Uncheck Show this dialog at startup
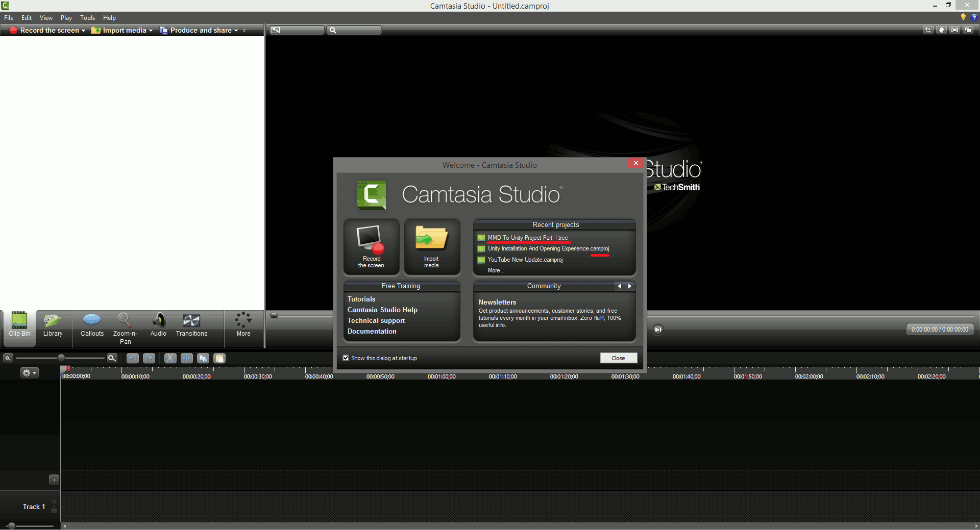 (x=346, y=358)
